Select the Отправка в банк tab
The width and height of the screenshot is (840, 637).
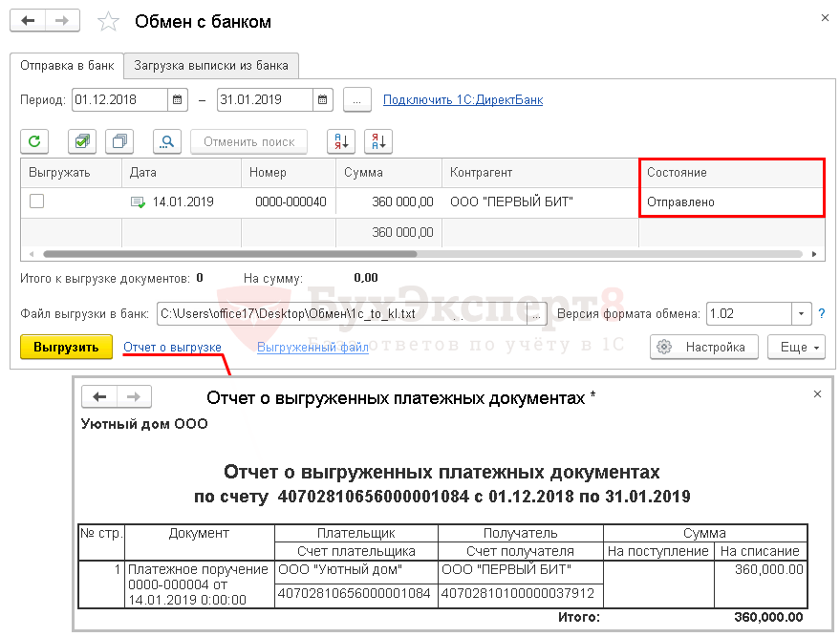tap(67, 65)
